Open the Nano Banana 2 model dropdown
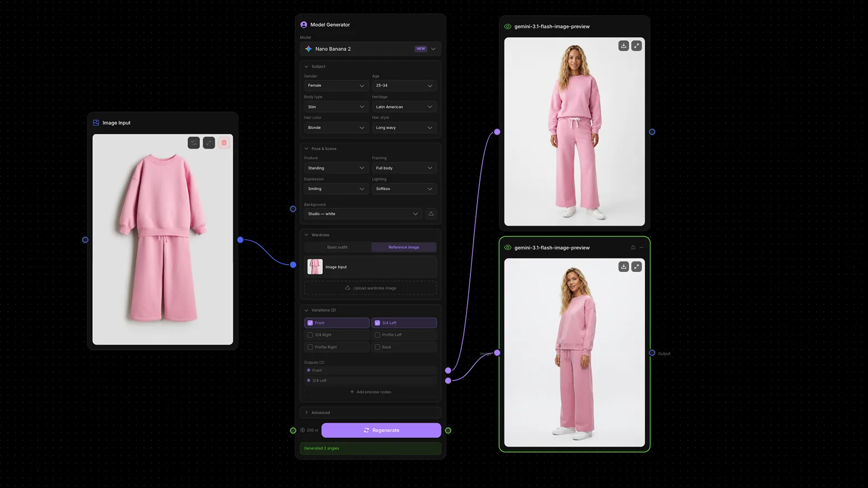 point(371,49)
